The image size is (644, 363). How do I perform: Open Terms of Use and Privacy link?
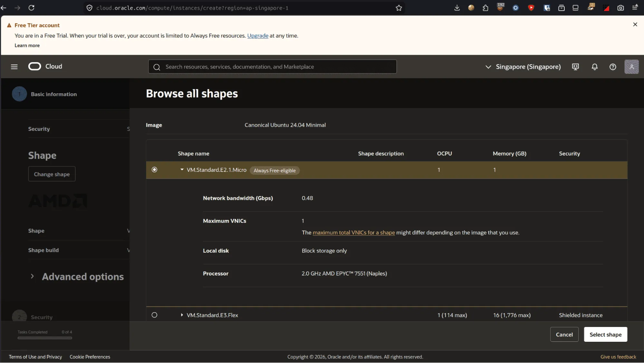[35, 357]
